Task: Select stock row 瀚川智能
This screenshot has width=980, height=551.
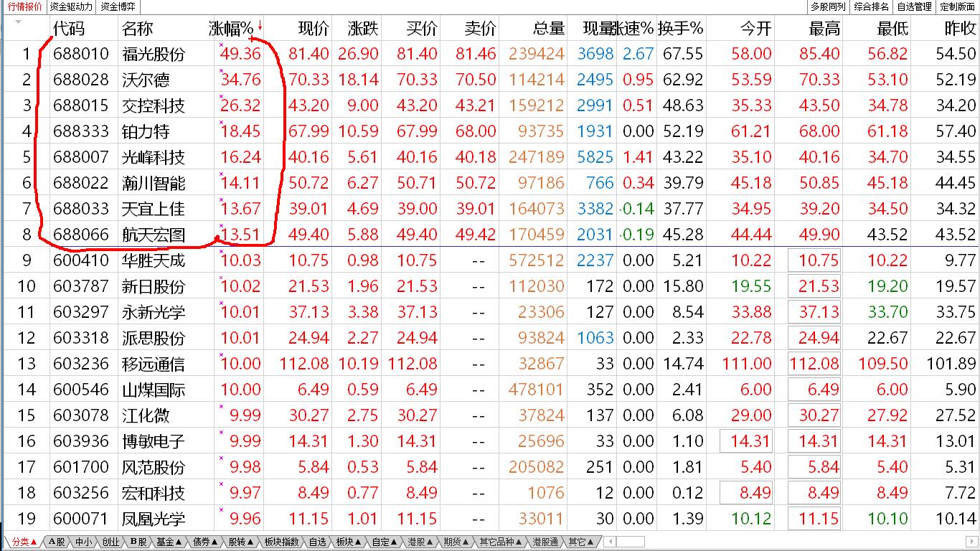Action: point(490,183)
